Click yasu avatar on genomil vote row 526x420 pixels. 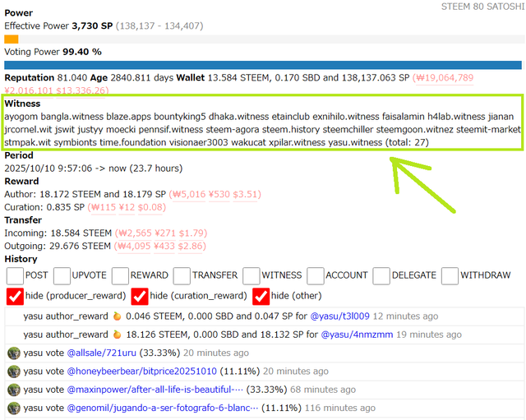tap(14, 408)
